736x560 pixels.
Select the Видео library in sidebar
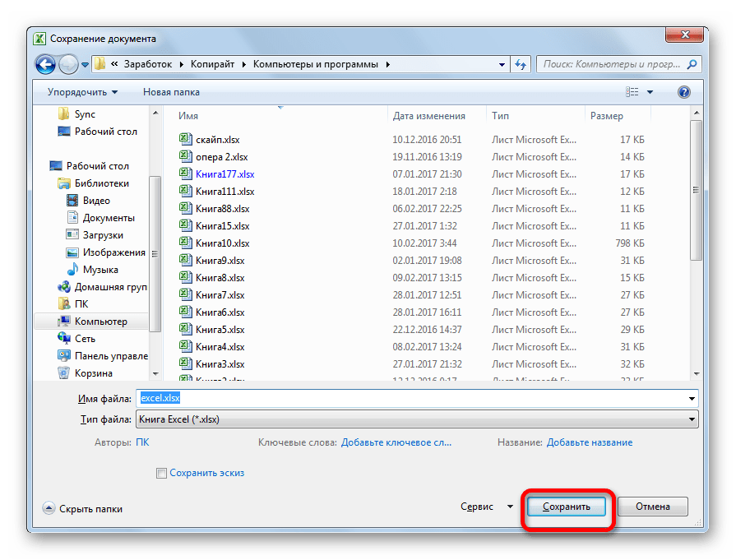pos(95,201)
